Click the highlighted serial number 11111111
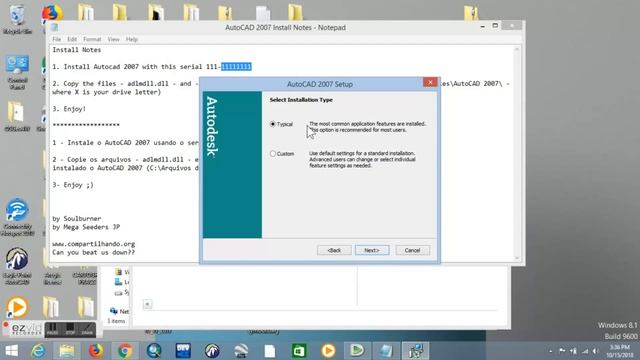This screenshot has width=640, height=360. coord(236,67)
